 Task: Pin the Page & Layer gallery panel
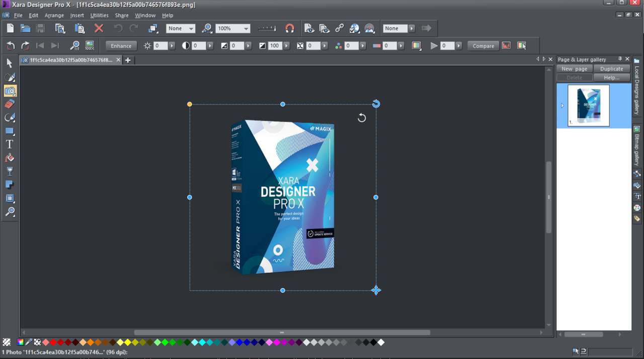[620, 59]
